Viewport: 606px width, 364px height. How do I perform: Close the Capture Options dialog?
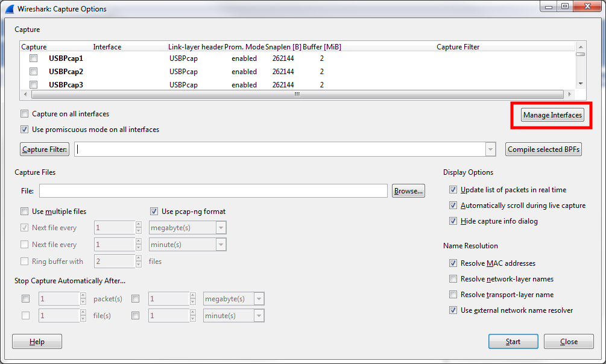click(569, 342)
